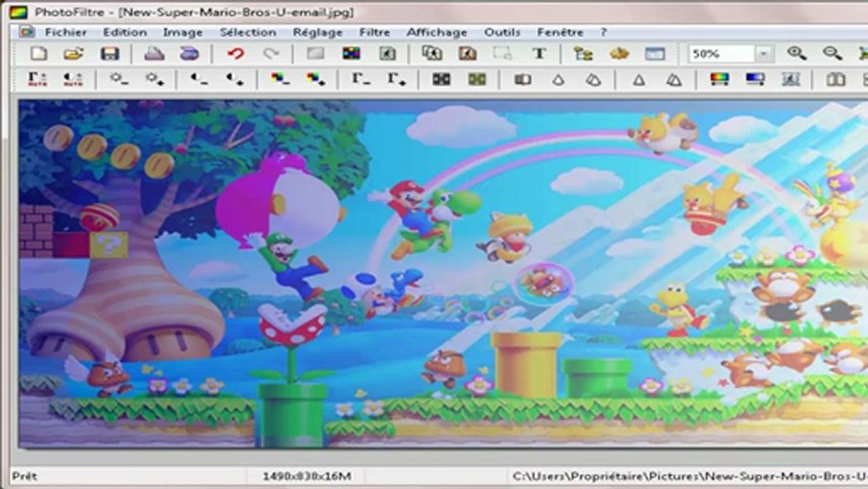Open the zoom percentage dropdown arrow
Image resolution: width=868 pixels, height=489 pixels.
pyautogui.click(x=764, y=54)
